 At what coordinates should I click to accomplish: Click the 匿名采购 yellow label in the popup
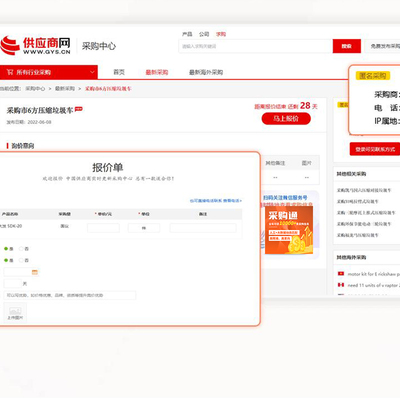point(373,76)
